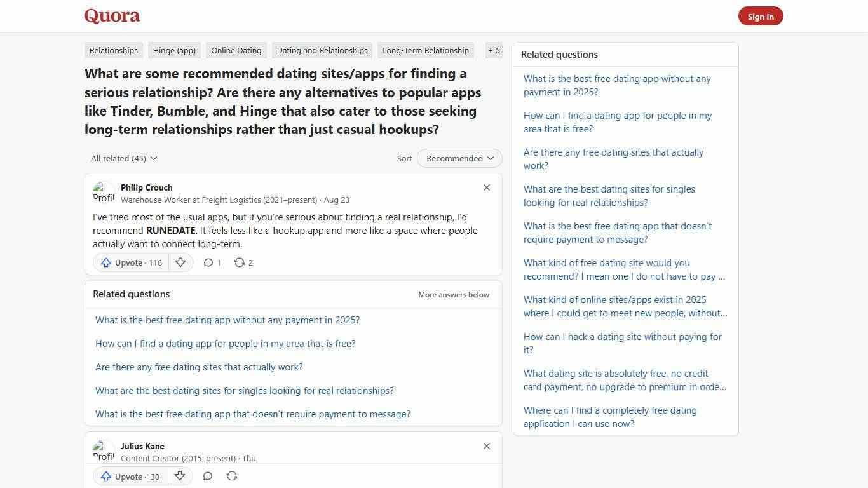Open the Recommended sort dropdown
The height and width of the screenshot is (488, 868).
[x=459, y=158]
